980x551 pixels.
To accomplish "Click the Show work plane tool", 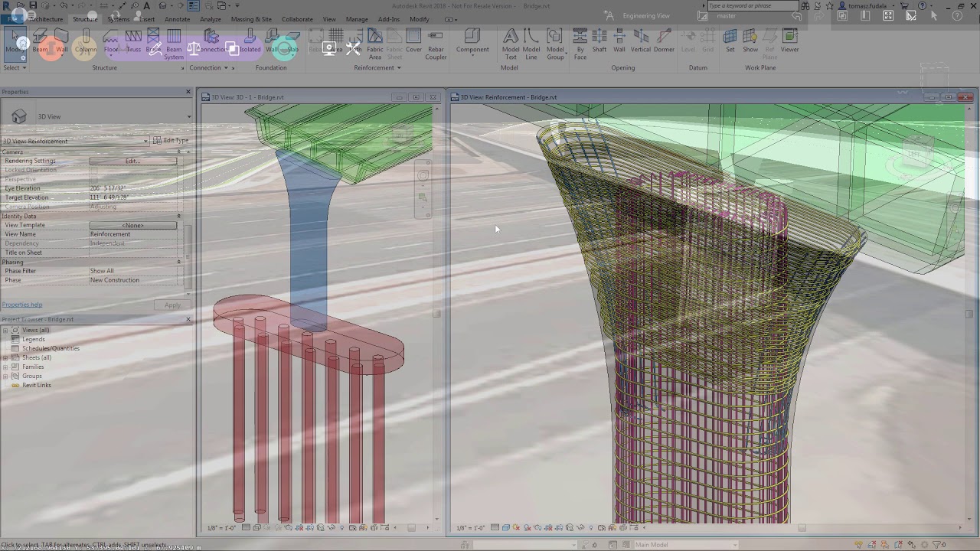I will coord(750,42).
